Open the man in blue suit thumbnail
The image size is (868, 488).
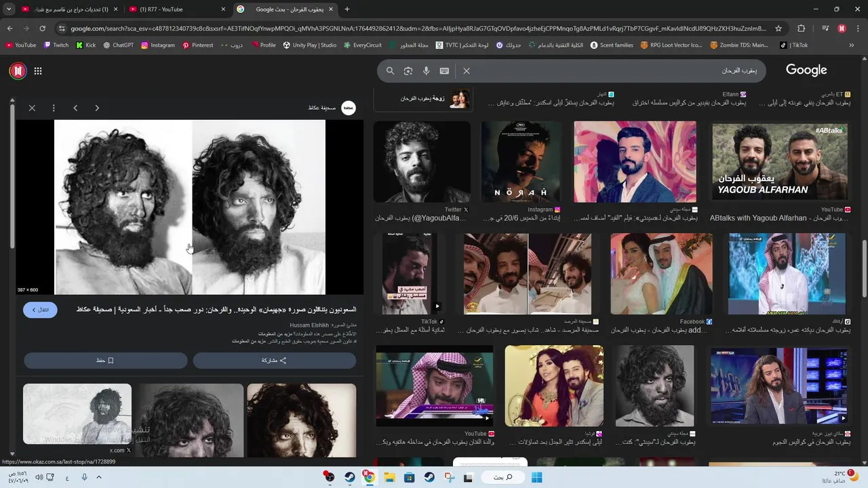[x=635, y=162]
